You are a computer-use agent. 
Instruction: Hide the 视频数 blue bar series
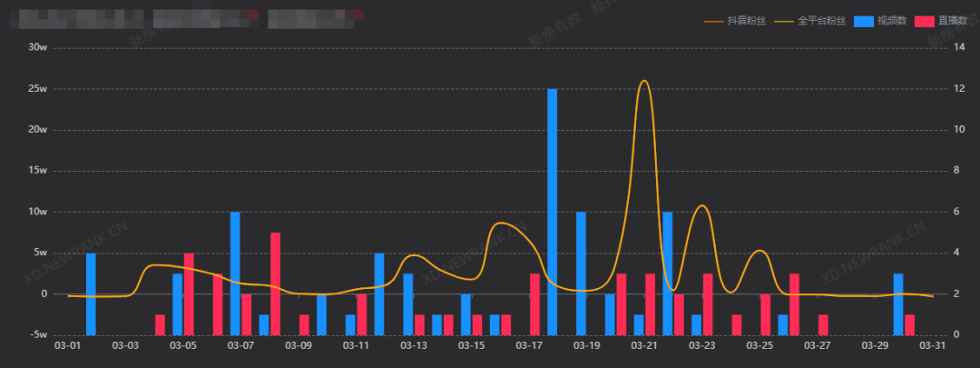(x=880, y=21)
